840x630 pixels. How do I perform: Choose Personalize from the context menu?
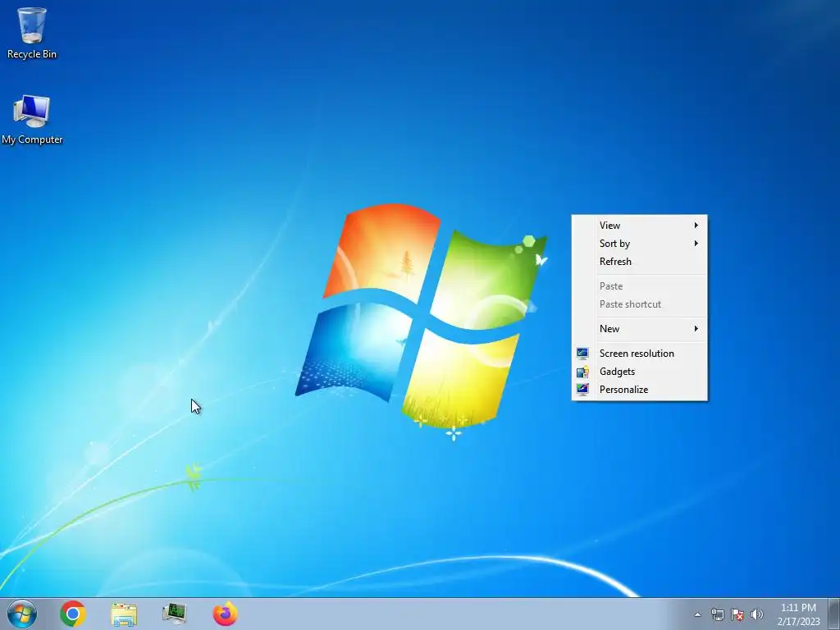(640, 390)
